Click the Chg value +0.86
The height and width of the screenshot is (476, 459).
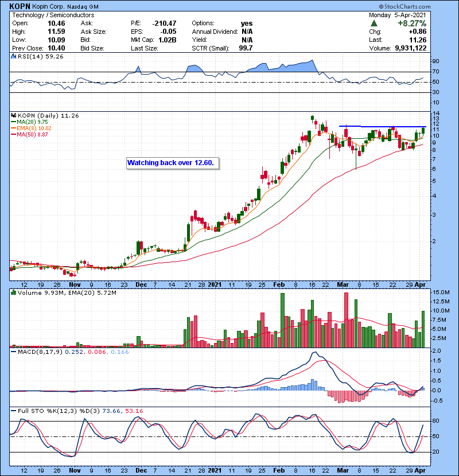point(417,32)
